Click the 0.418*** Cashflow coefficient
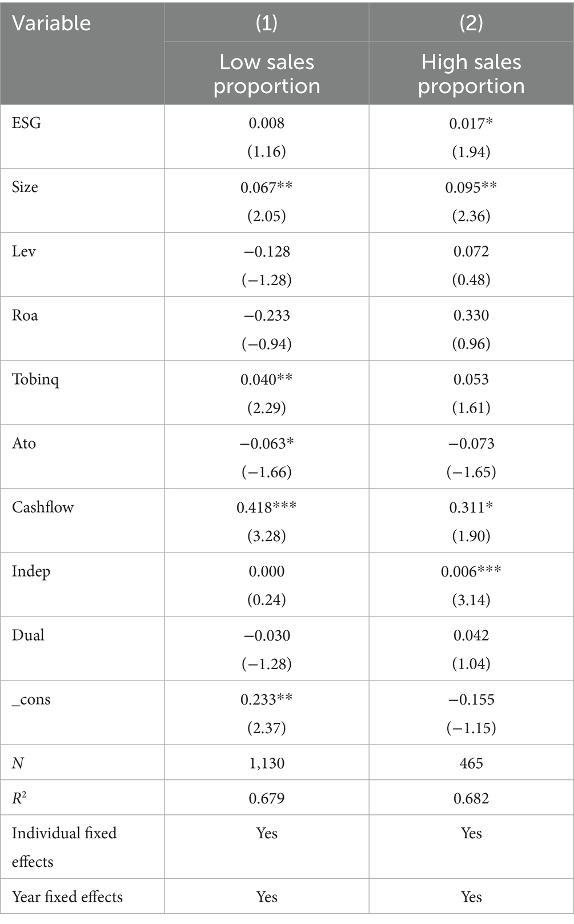Viewport: 574px width, 924px height. [267, 507]
